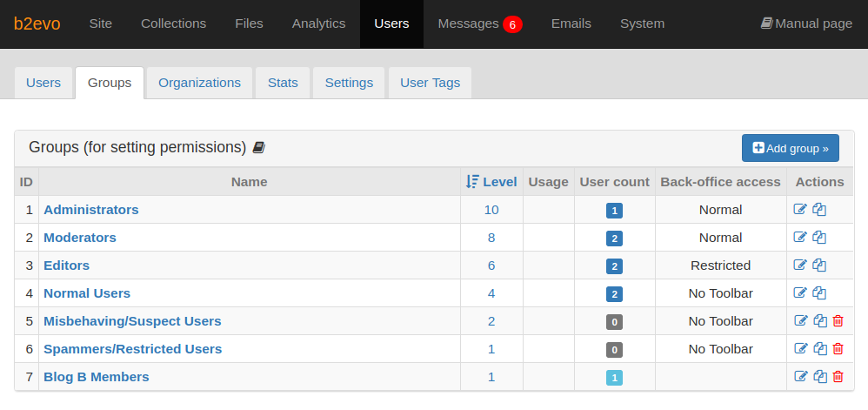Image resolution: width=868 pixels, height=410 pixels.
Task: Open the Editors group name link
Action: click(66, 265)
